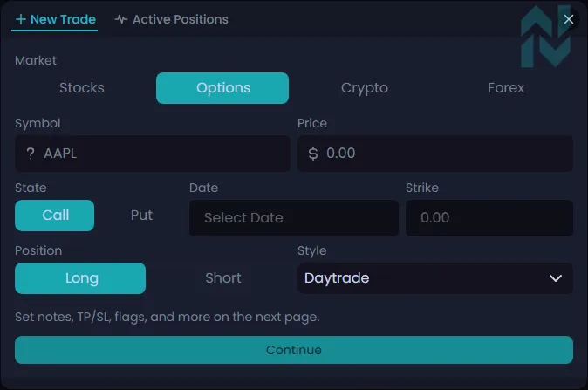
Task: Select the Long position
Action: 81,278
